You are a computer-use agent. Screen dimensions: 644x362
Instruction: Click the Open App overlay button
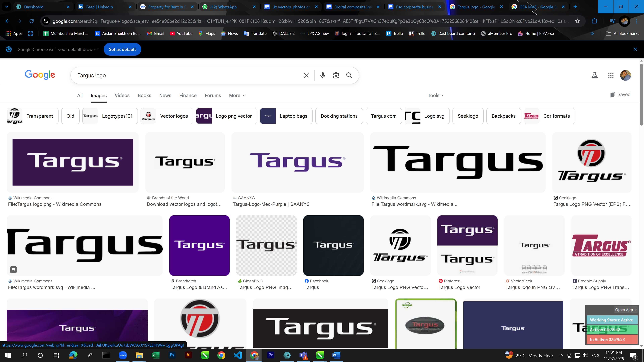626,310
